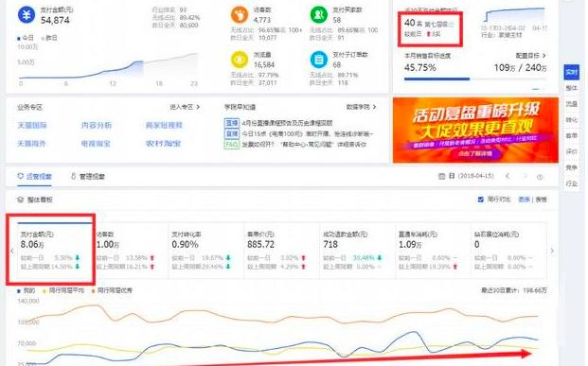Expand 进入专区 in the business zone
588x366 pixels.
tap(185, 107)
